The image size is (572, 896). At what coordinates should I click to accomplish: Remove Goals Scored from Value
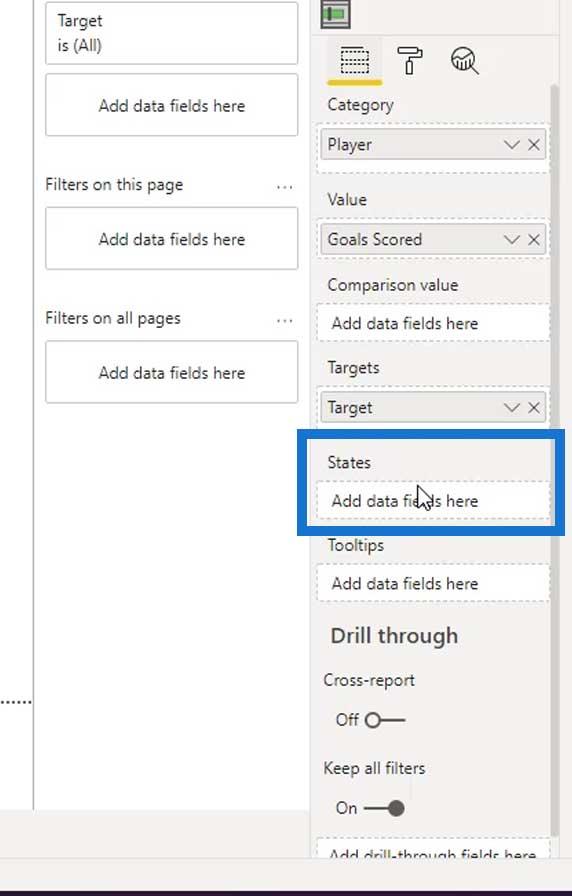click(534, 239)
